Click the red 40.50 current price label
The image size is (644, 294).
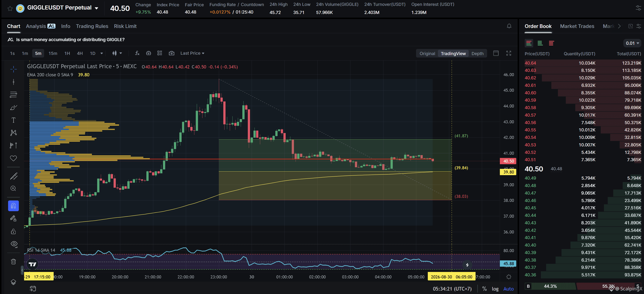click(508, 161)
